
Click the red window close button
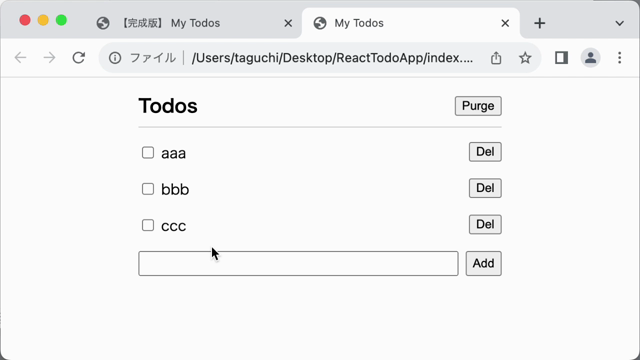pos(25,20)
